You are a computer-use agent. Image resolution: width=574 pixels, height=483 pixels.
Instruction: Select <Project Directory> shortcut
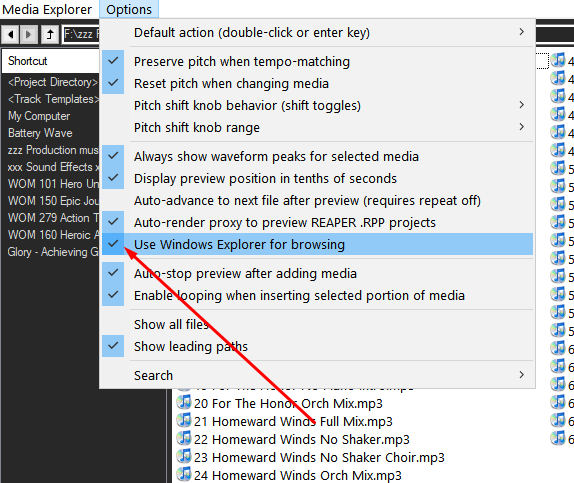(x=53, y=82)
